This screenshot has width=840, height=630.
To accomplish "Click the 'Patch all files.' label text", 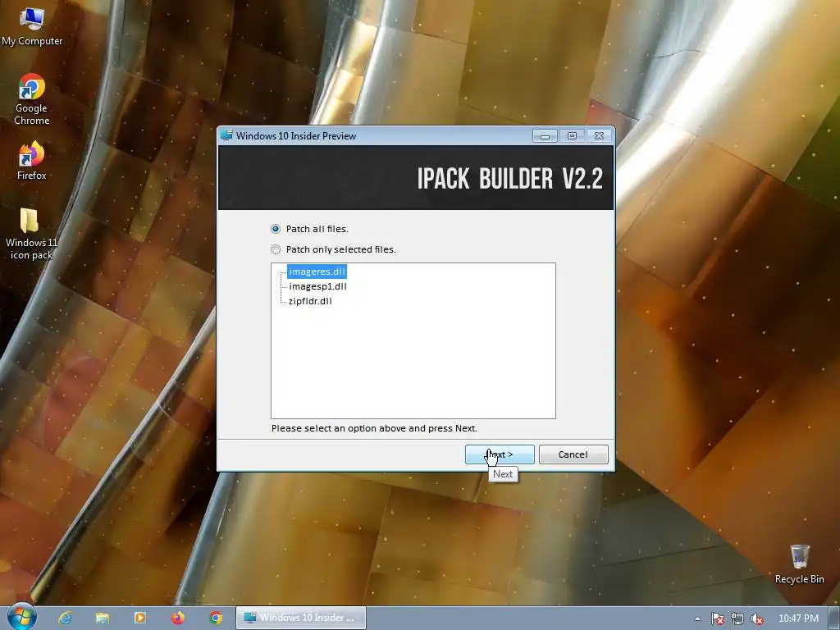I will (317, 229).
